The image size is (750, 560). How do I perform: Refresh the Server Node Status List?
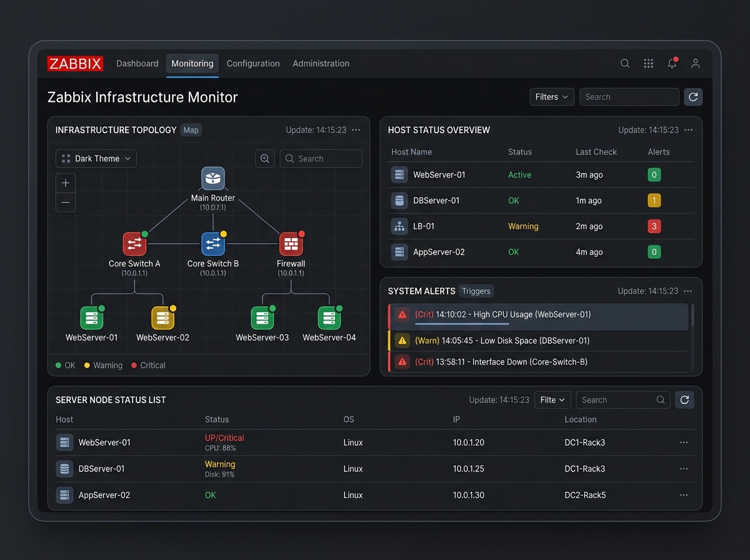point(684,400)
